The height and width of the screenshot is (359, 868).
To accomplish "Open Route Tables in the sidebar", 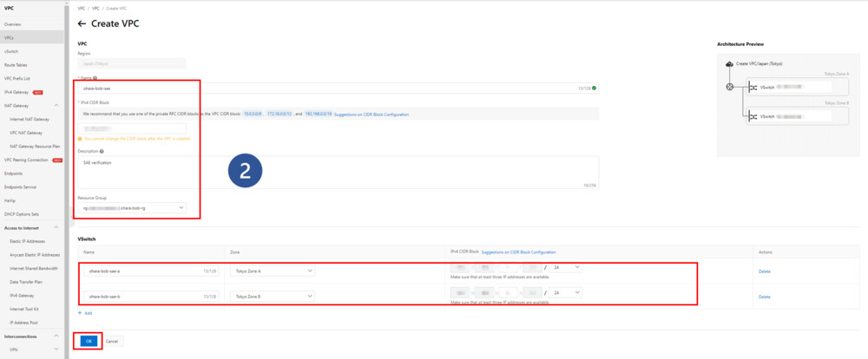I will tap(16, 65).
